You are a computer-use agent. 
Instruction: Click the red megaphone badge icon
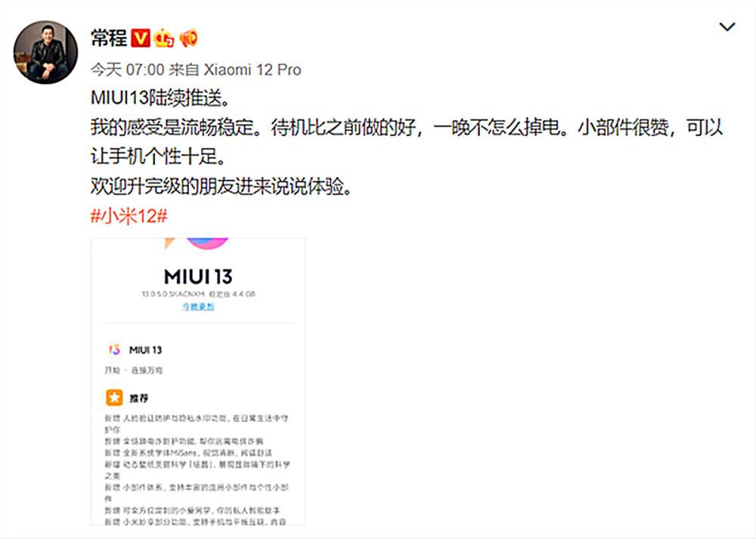point(188,38)
